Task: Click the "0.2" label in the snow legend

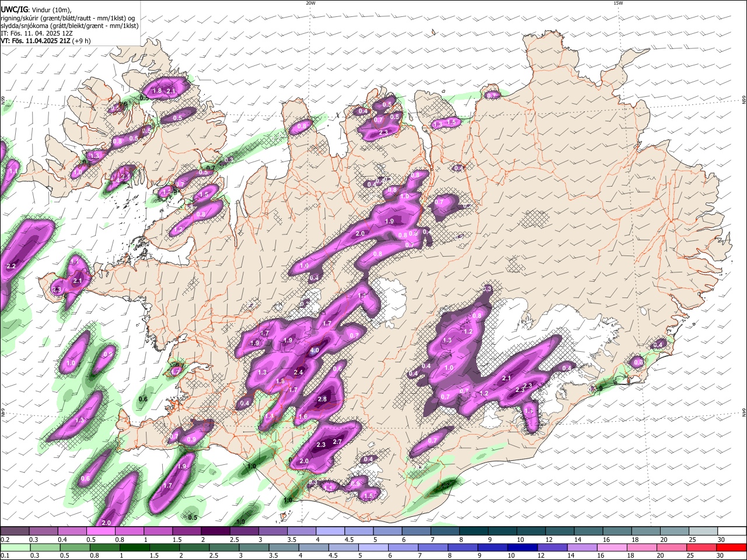Action: (5, 540)
